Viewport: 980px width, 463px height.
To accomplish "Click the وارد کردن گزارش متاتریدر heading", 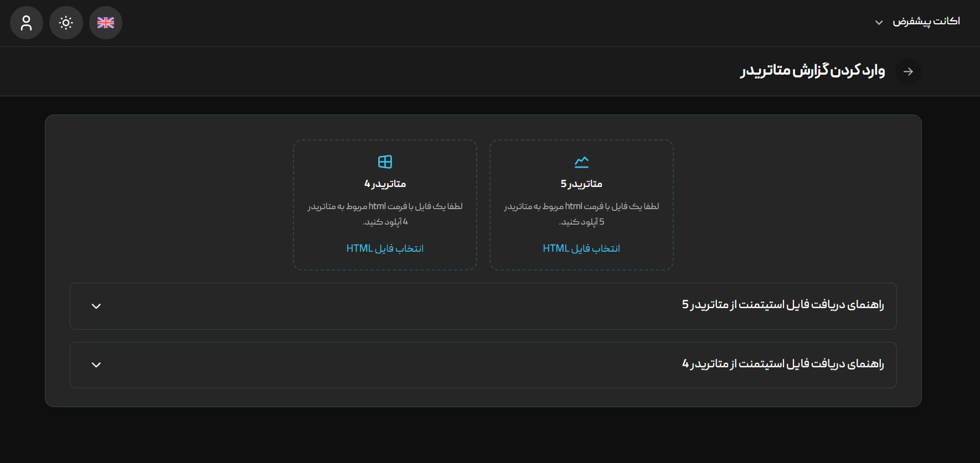I will [x=813, y=71].
